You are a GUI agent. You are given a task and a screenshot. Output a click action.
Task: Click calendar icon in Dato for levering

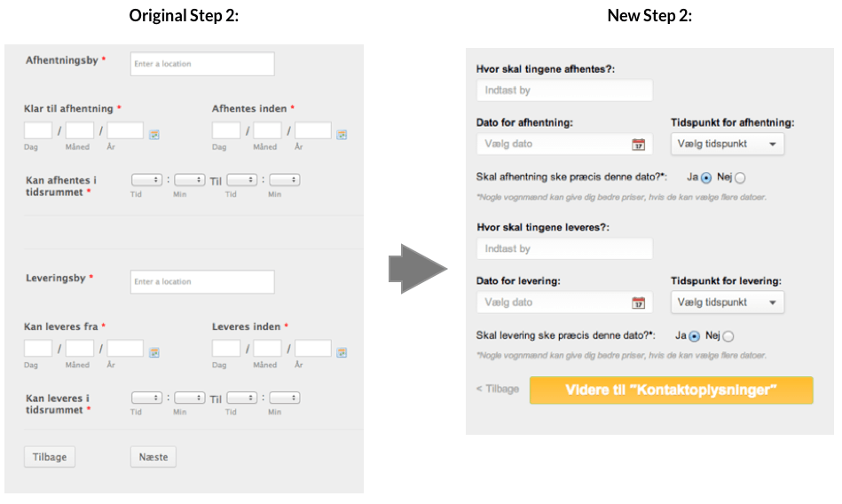(638, 303)
